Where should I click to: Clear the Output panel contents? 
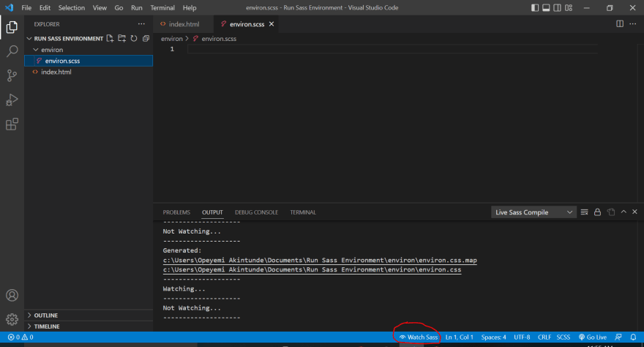585,212
